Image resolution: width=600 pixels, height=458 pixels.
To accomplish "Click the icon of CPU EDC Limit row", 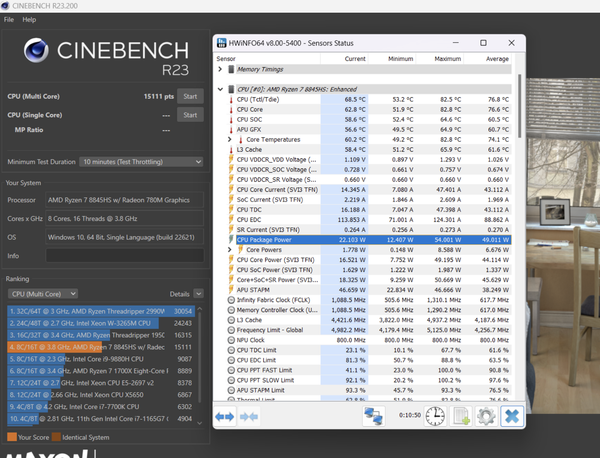I will tap(231, 360).
